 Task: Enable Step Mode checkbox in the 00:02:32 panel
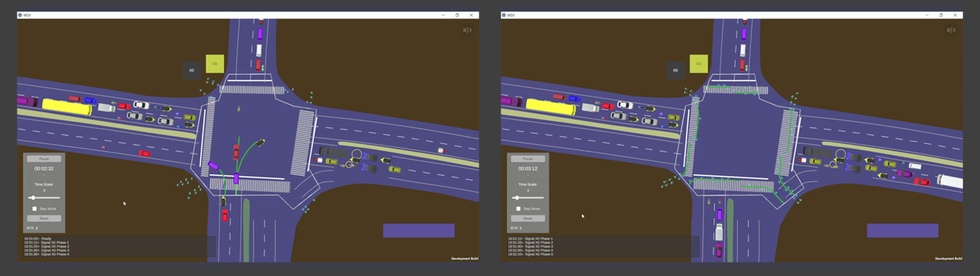tap(34, 209)
